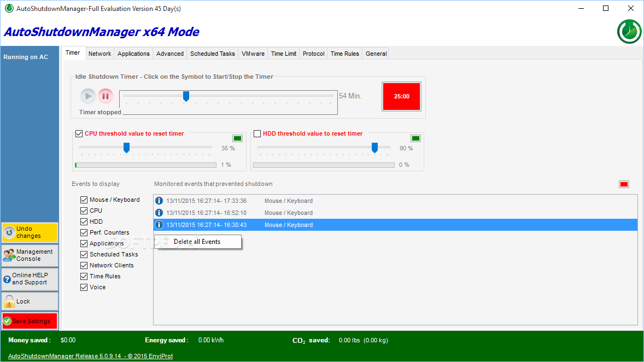The width and height of the screenshot is (644, 362).
Task: Click the CPU threshold slider handle
Action: pyautogui.click(x=126, y=148)
